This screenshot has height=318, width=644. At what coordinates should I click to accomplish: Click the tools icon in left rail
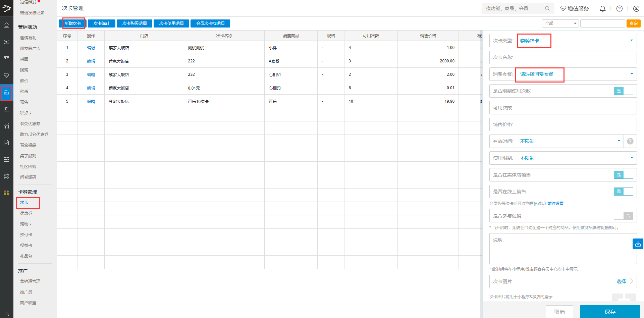(x=6, y=176)
